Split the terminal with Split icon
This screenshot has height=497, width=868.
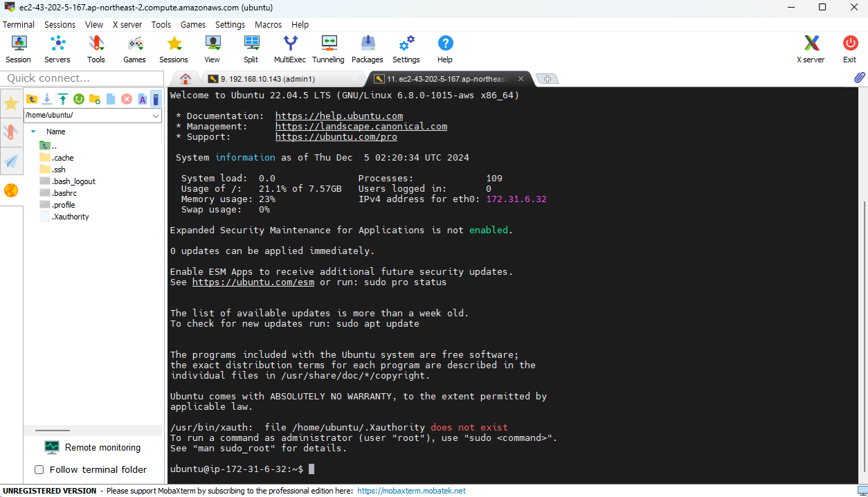pyautogui.click(x=251, y=49)
